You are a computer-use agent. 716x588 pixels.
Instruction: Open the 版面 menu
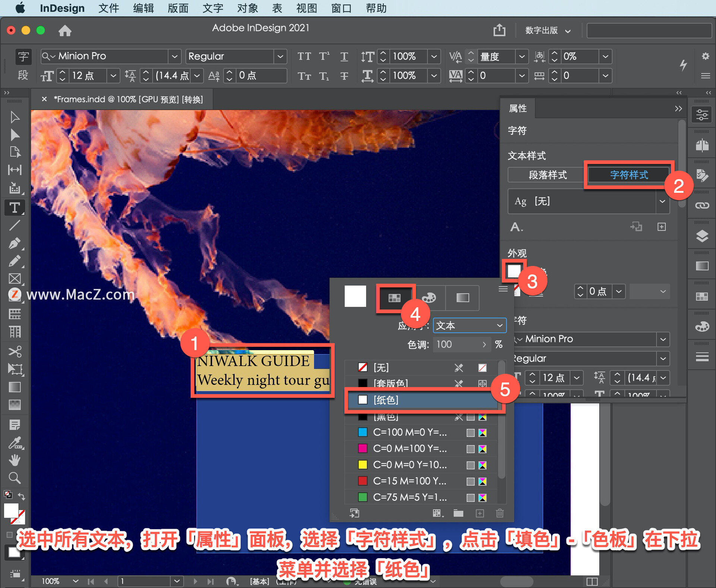point(178,8)
